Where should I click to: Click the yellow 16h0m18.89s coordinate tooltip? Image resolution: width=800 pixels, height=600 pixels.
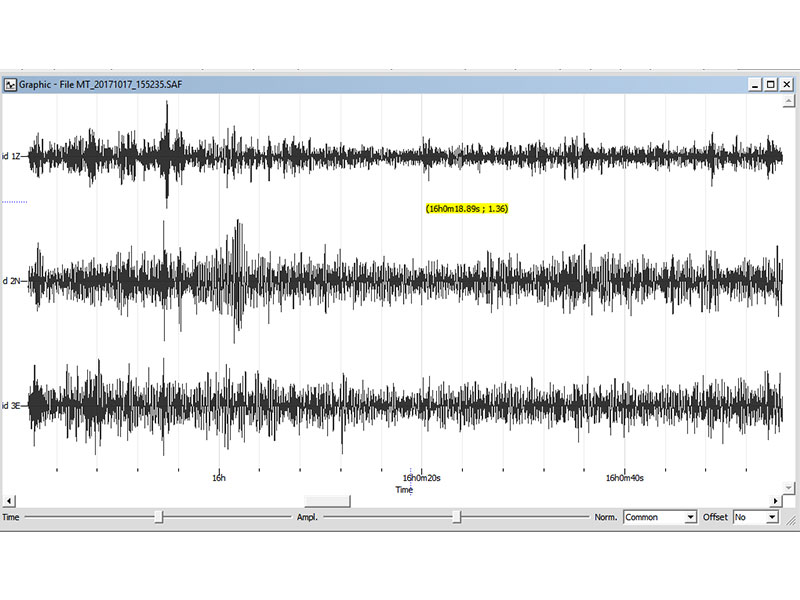point(468,209)
